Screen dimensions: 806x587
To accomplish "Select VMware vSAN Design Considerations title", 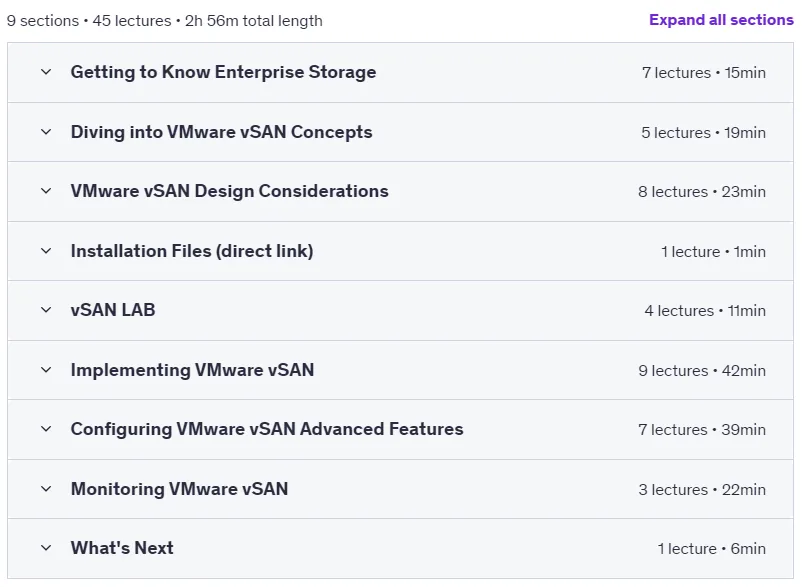I will [229, 191].
